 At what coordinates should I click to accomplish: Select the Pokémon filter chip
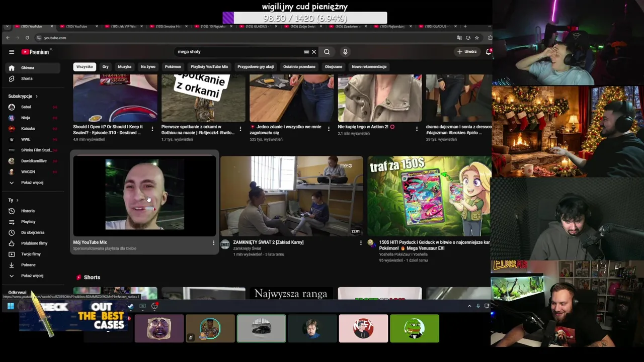pos(173,66)
